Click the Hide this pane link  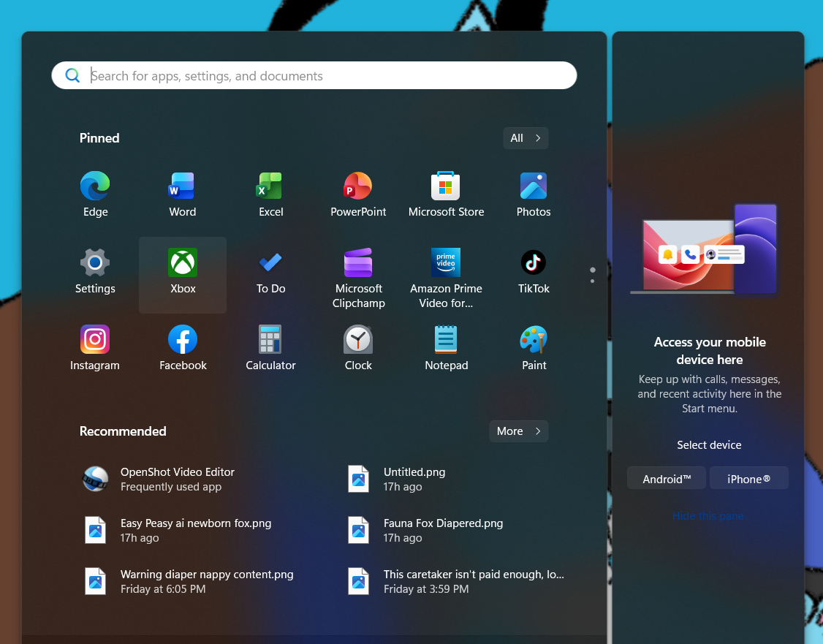(x=708, y=516)
